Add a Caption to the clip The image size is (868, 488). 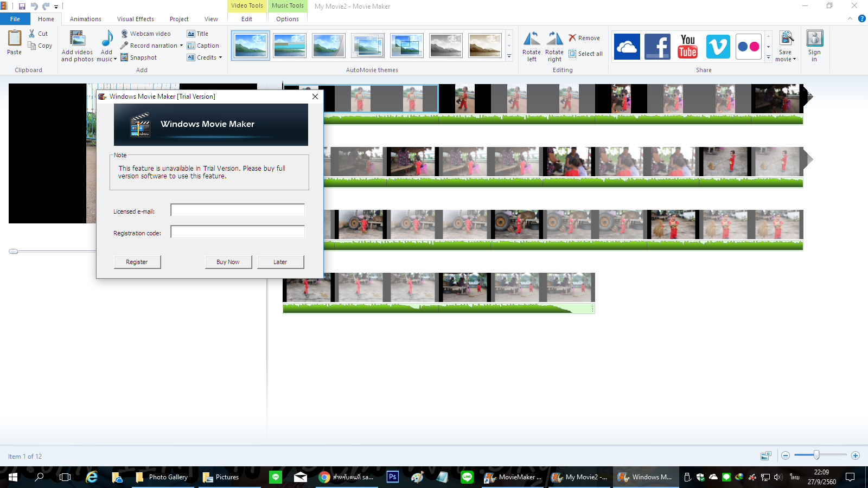tap(203, 46)
